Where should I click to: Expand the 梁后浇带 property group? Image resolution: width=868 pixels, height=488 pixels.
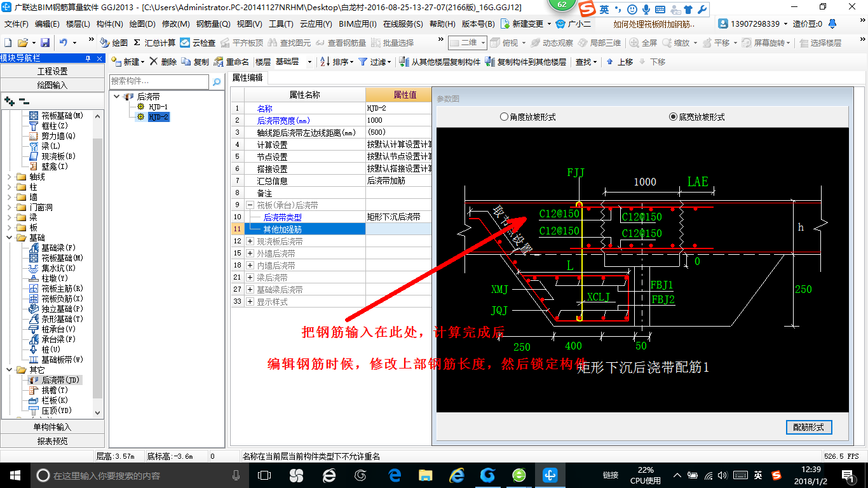click(x=250, y=278)
